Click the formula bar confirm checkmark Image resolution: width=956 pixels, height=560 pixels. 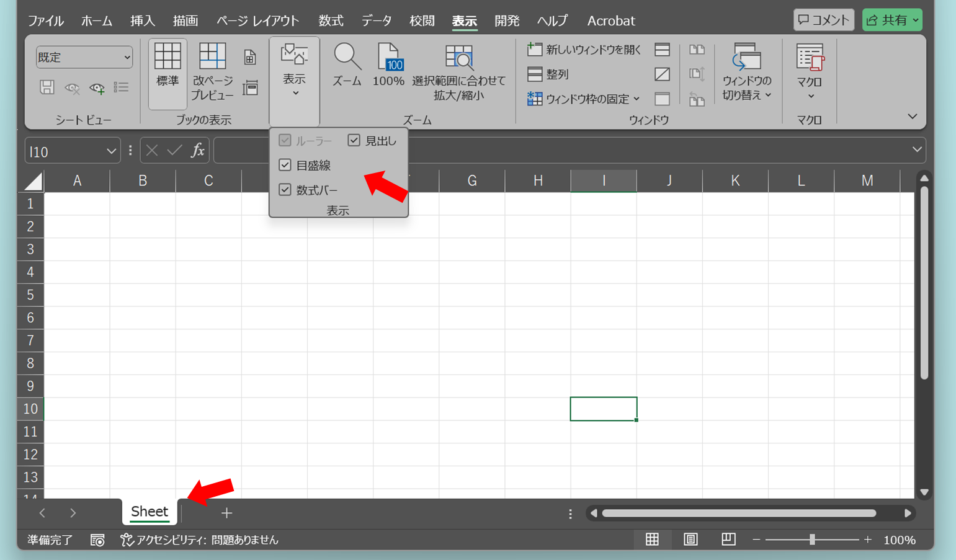pyautogui.click(x=175, y=151)
